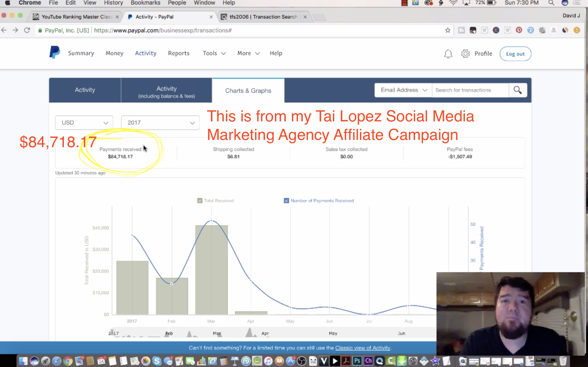Go to PayPal Money page
This screenshot has width=588, height=367.
[x=114, y=53]
